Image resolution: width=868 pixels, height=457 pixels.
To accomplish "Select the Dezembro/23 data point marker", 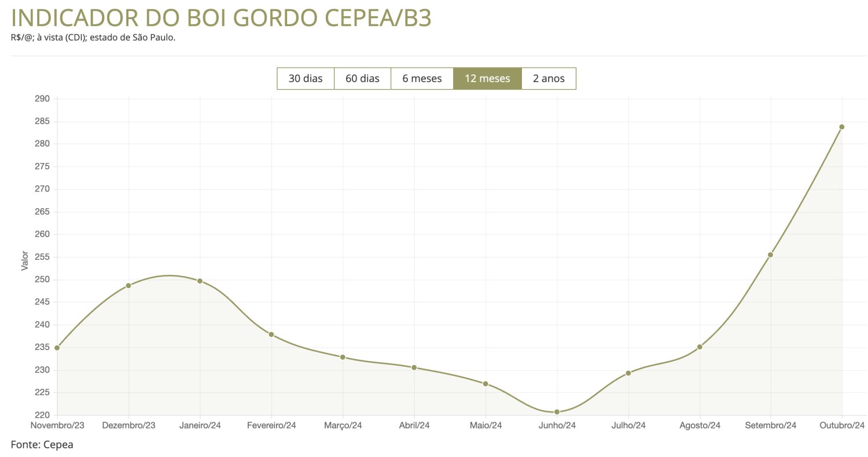I will click(128, 286).
